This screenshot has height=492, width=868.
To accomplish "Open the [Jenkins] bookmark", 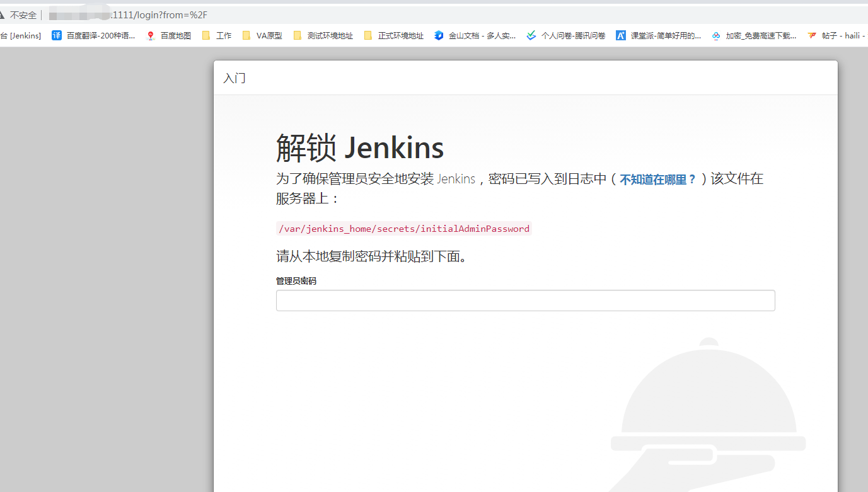I will coord(21,36).
